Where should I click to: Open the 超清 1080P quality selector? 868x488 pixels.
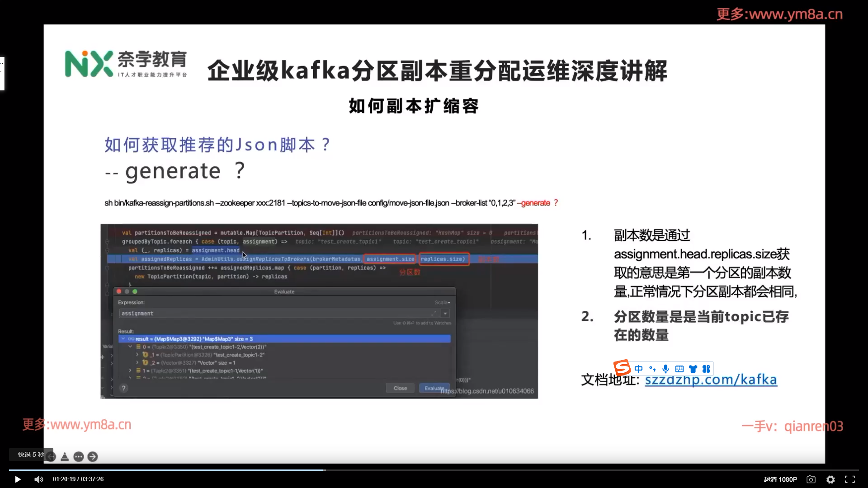(x=780, y=479)
